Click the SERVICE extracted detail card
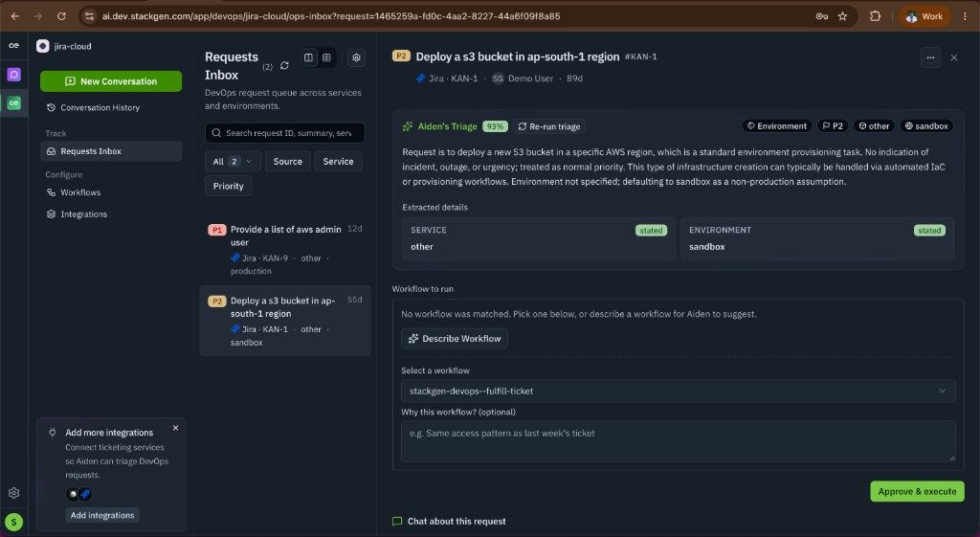This screenshot has width=980, height=537. [x=539, y=238]
